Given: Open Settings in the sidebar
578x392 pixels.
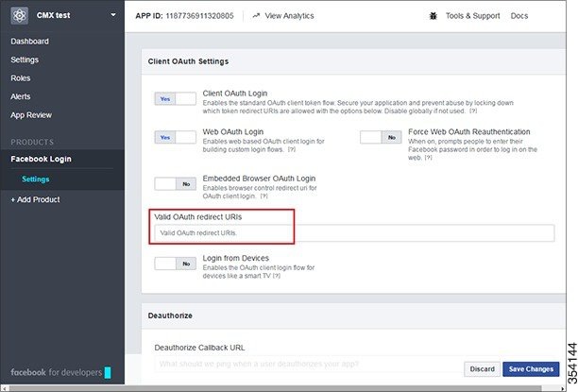Looking at the screenshot, I should (x=25, y=60).
